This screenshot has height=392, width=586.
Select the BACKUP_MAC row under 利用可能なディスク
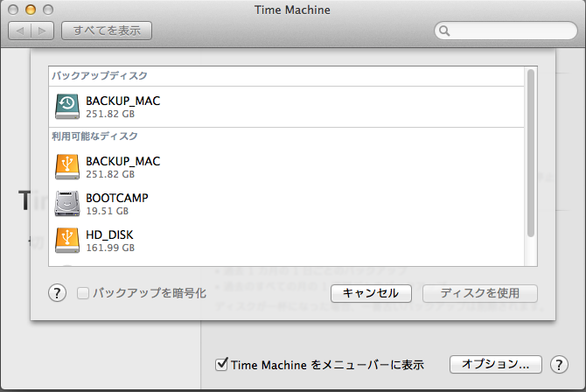[286, 167]
